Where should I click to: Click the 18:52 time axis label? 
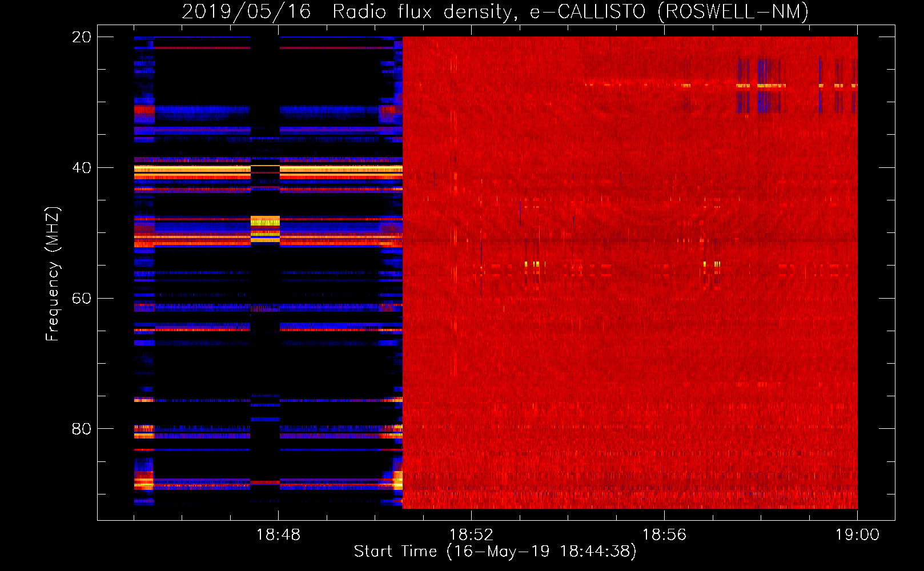pos(471,535)
